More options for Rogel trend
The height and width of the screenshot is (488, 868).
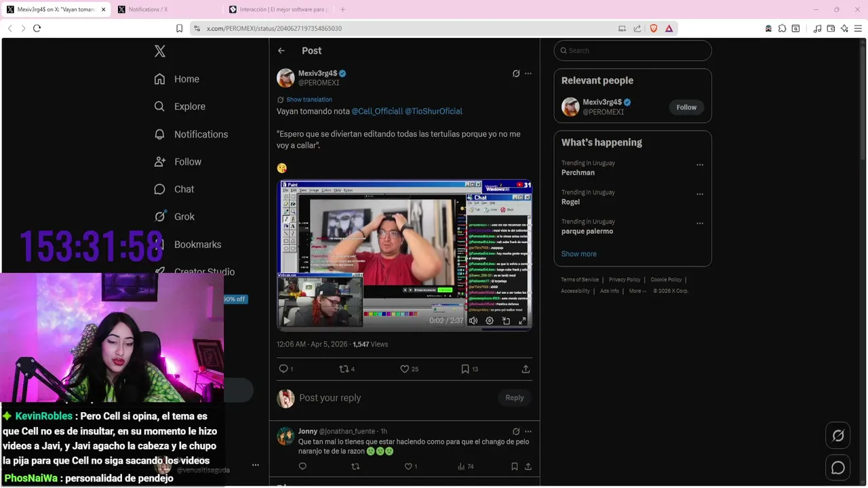tap(700, 194)
